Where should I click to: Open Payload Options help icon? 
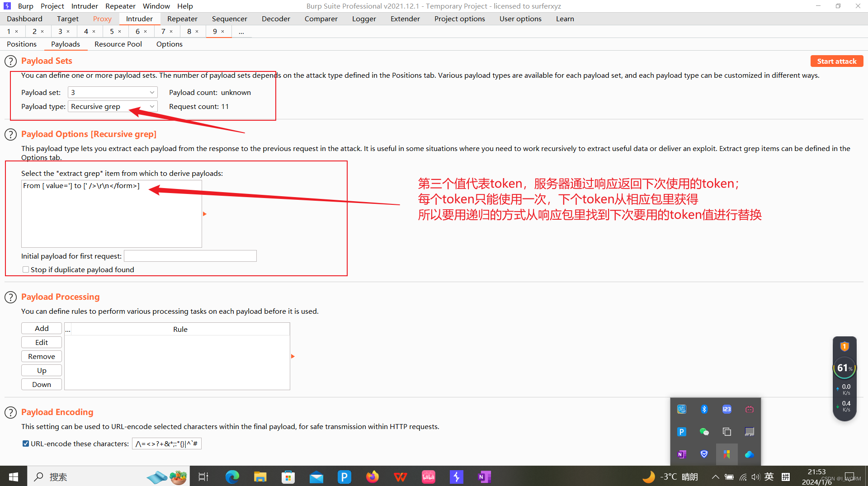coord(10,134)
